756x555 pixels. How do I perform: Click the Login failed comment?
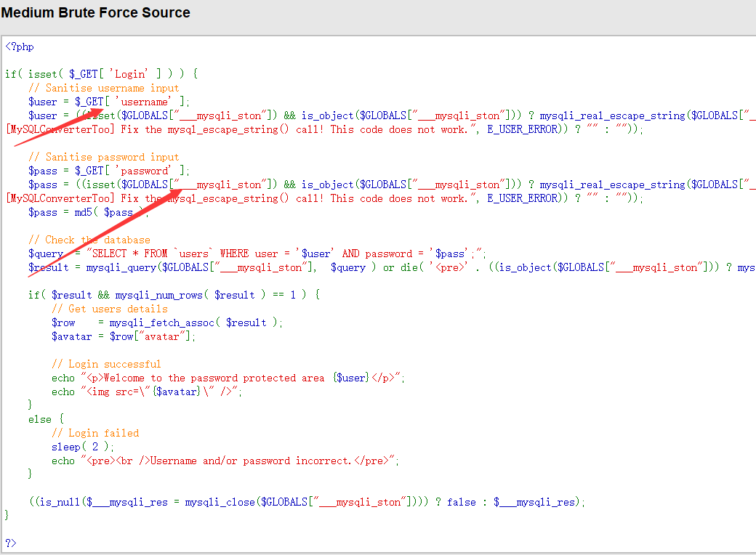94,433
